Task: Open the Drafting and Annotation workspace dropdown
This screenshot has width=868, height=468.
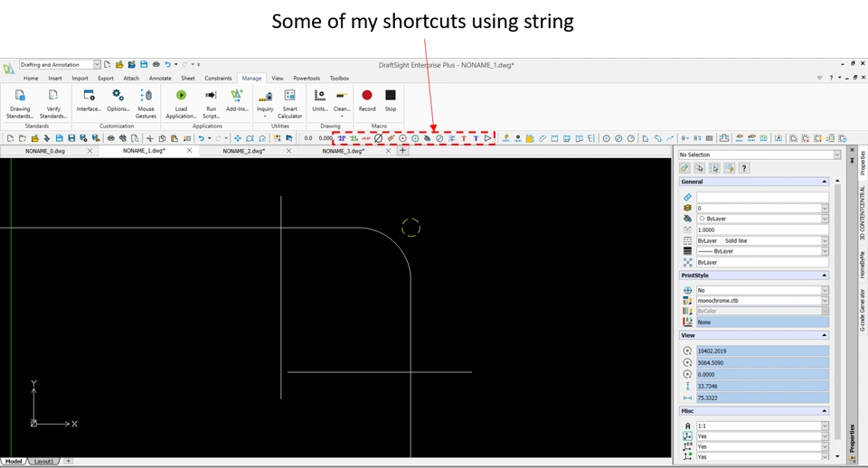Action: 97,65
